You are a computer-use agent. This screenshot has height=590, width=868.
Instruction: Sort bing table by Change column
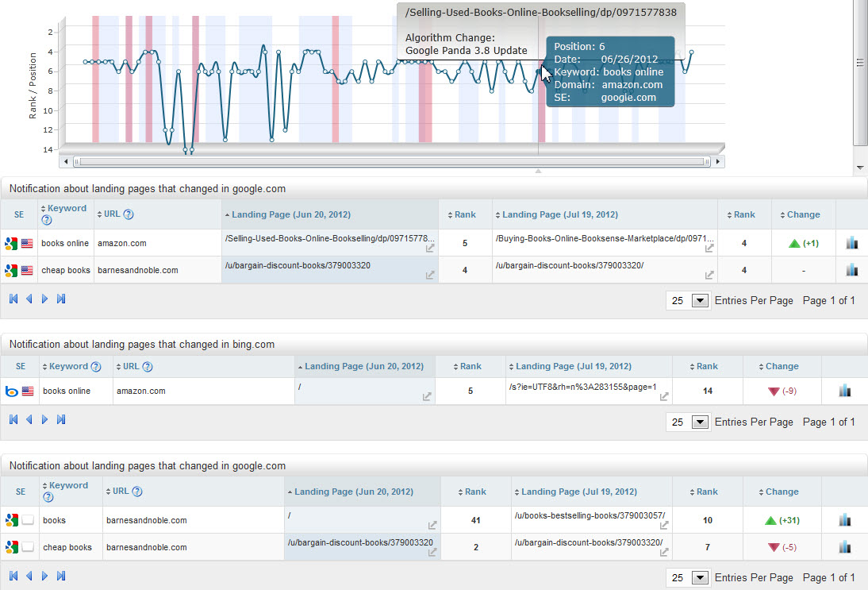782,366
